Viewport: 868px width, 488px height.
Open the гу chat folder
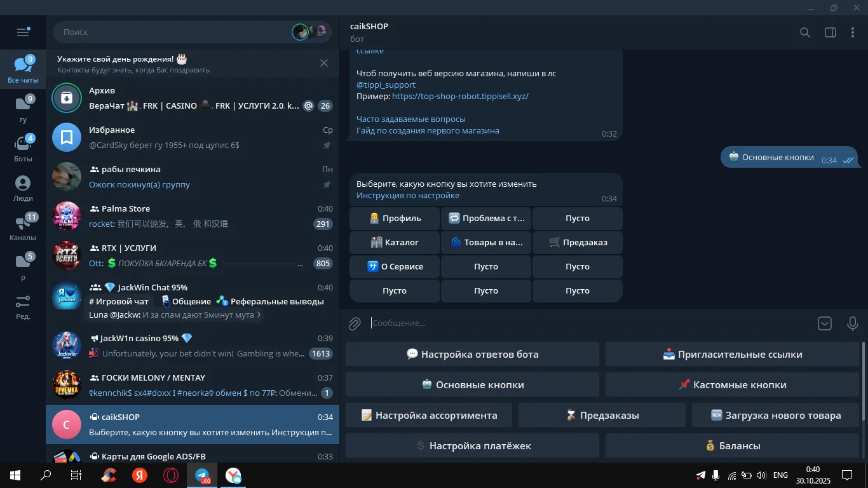(23, 109)
